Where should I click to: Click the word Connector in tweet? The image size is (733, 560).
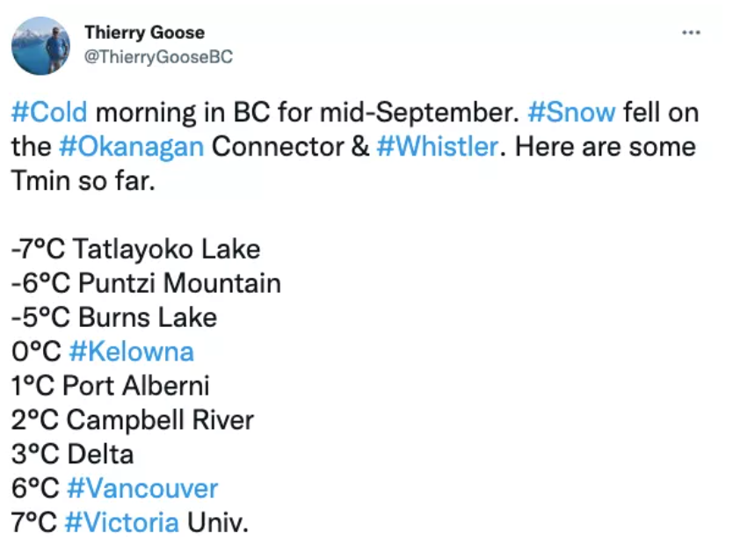coord(278,147)
